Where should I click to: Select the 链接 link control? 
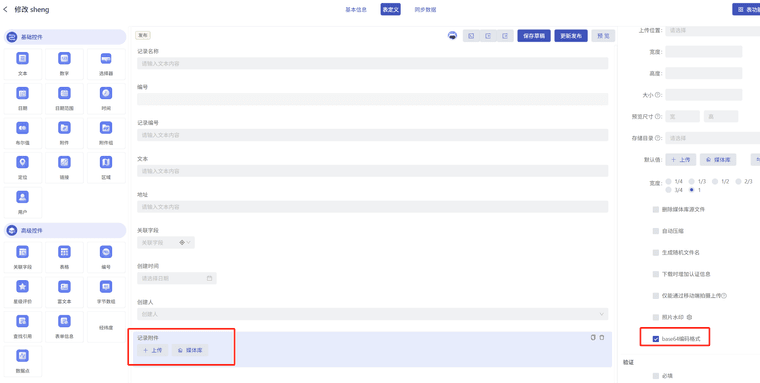[x=64, y=168]
